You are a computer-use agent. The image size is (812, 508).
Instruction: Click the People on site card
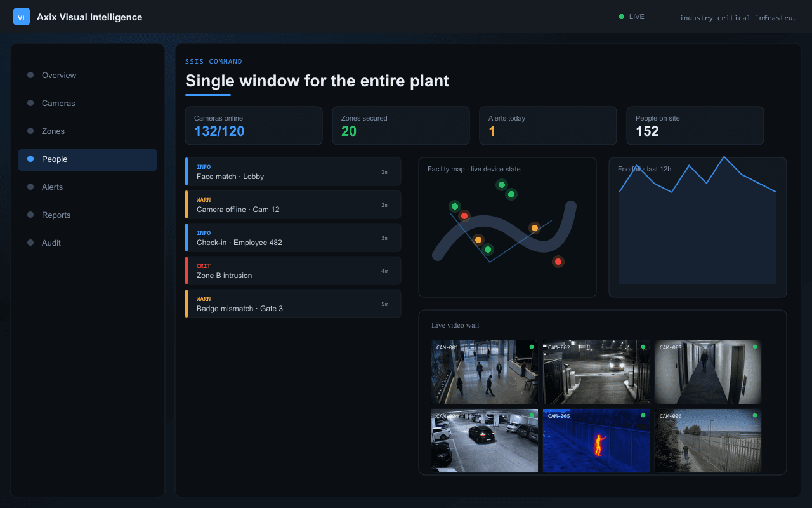coord(695,126)
